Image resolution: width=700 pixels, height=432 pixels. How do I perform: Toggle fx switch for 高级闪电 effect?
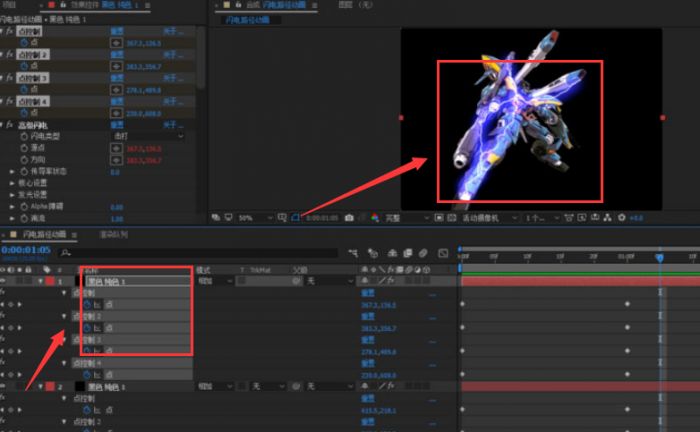[x=10, y=125]
